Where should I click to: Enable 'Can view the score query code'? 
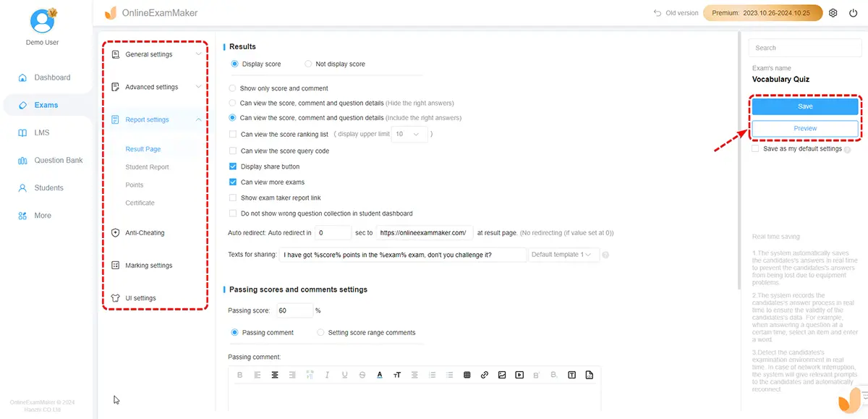point(233,151)
